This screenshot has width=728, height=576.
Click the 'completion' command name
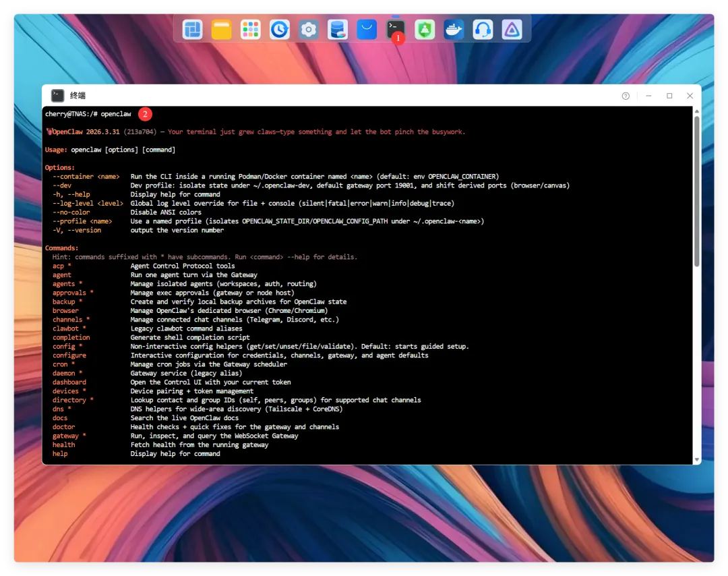(71, 337)
